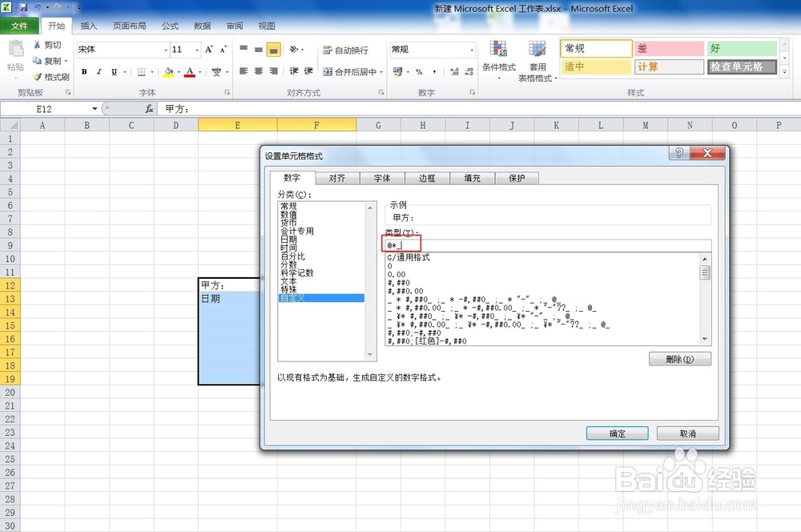
Task: Open font group dialog launcher
Action: pyautogui.click(x=227, y=92)
